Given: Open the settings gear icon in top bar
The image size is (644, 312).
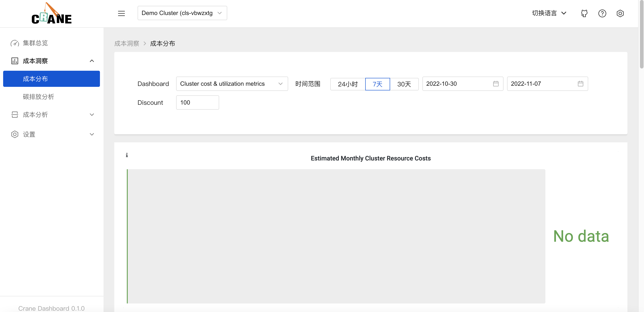Looking at the screenshot, I should [x=620, y=13].
